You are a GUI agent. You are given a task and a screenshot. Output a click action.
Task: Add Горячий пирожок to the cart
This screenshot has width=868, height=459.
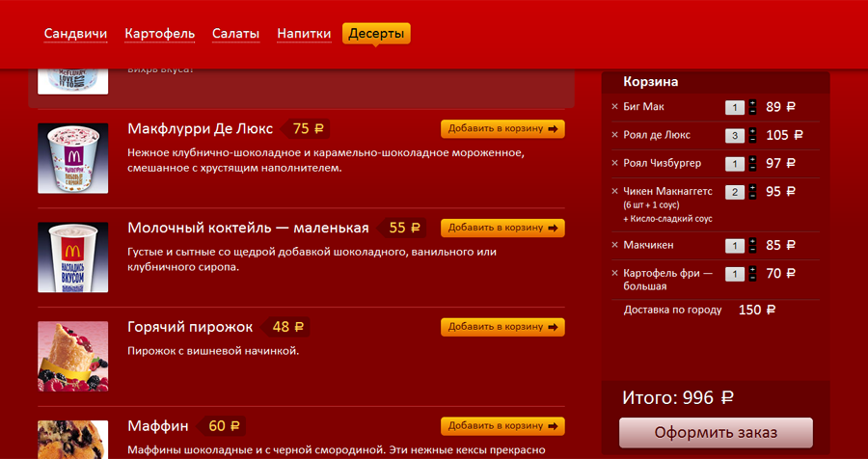[x=502, y=327]
